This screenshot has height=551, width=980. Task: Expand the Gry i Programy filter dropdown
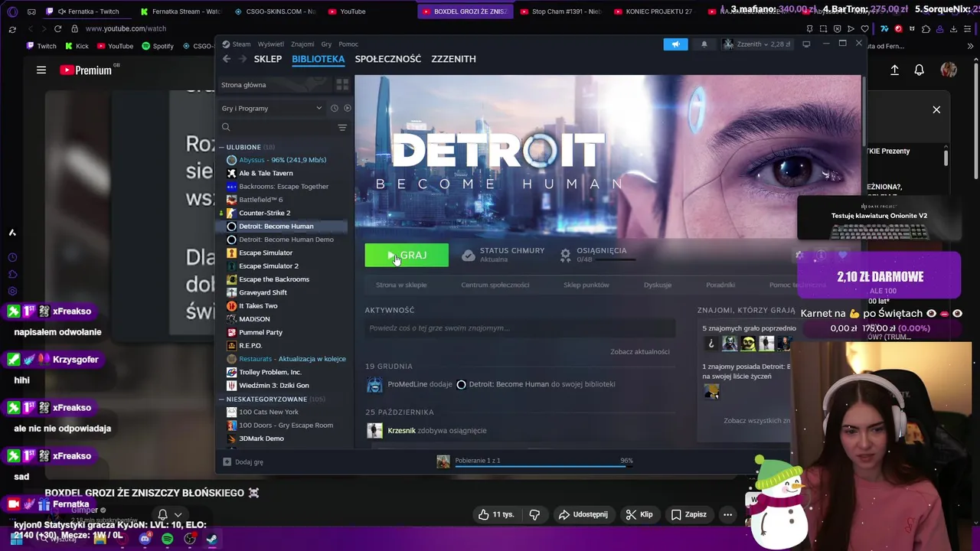pyautogui.click(x=272, y=108)
